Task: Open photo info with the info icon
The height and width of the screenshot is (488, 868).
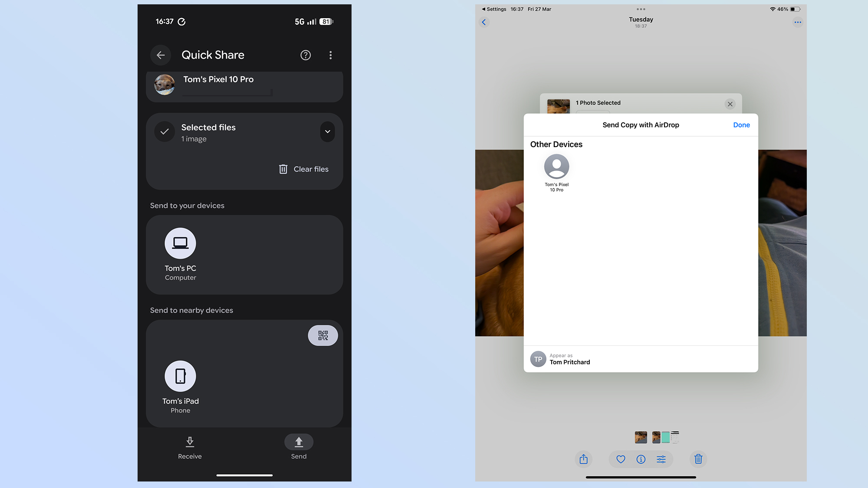Action: point(641,459)
